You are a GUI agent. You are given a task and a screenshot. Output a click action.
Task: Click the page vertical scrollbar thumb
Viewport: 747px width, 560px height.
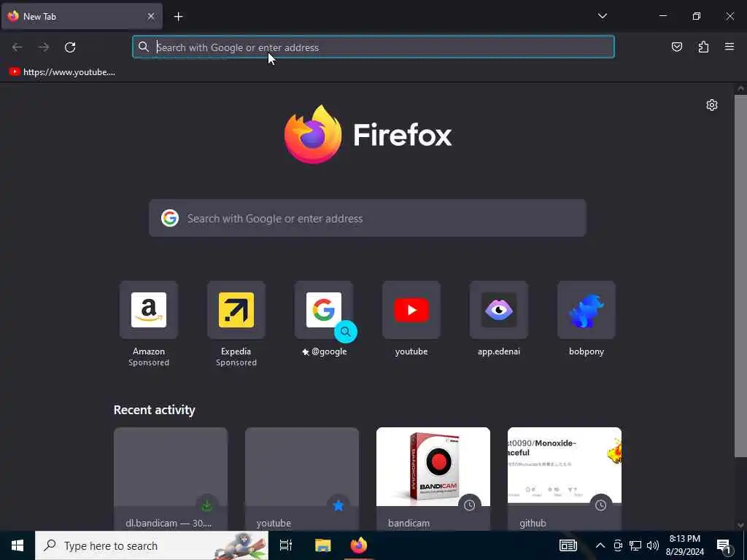(740, 276)
